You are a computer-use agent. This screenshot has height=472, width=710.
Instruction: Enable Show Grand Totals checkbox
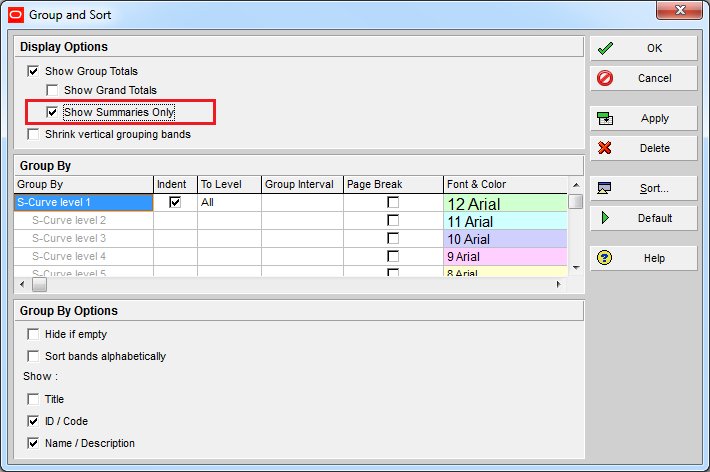[x=52, y=90]
